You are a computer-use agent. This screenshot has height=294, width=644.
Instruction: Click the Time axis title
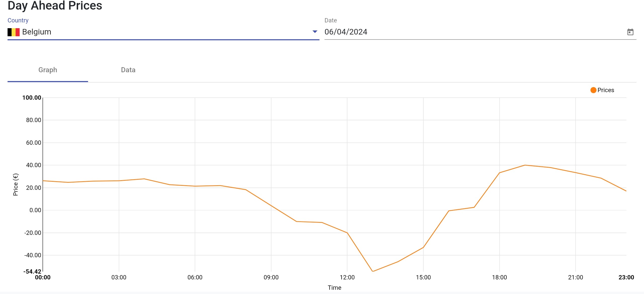[334, 288]
